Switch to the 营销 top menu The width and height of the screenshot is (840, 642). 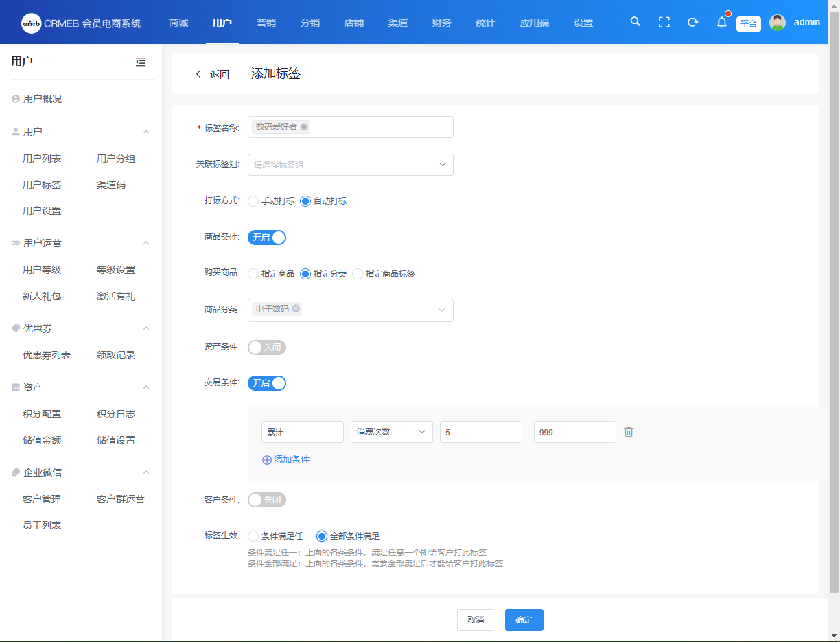[266, 23]
